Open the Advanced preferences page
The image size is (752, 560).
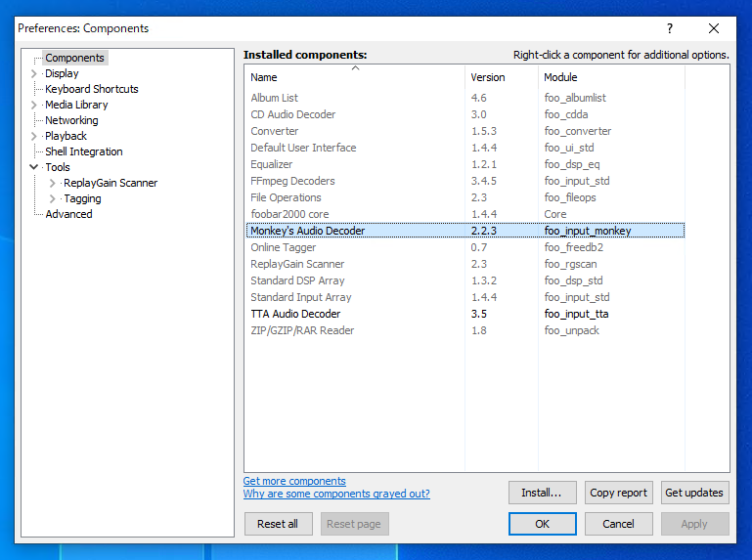pyautogui.click(x=68, y=214)
